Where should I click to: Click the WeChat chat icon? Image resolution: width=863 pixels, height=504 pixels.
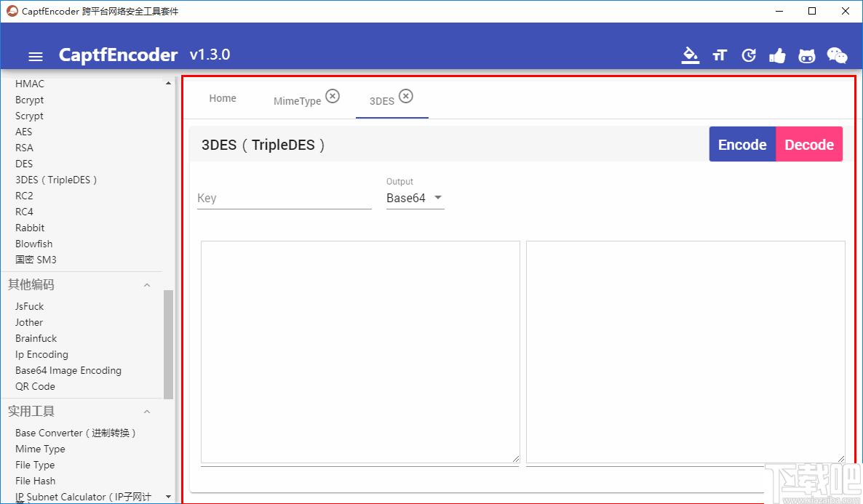(837, 55)
